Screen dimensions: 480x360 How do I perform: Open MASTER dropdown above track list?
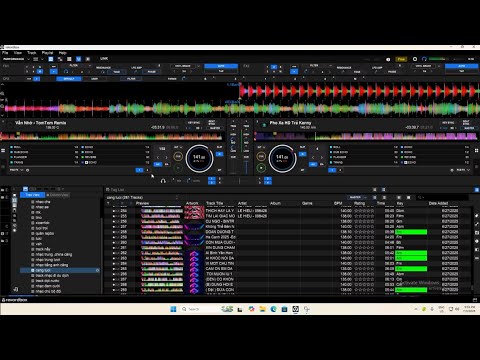click(x=357, y=197)
